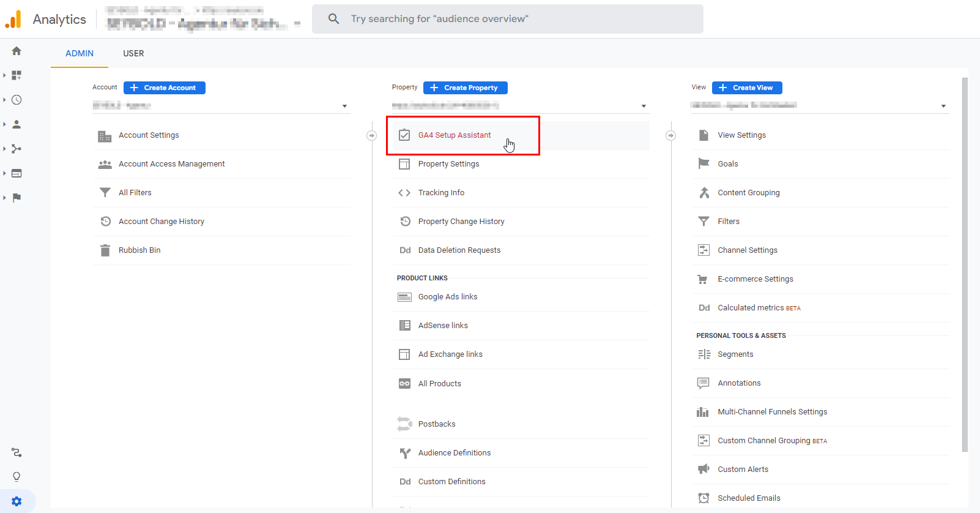
Task: Open the AdSense links entry
Action: (x=443, y=326)
